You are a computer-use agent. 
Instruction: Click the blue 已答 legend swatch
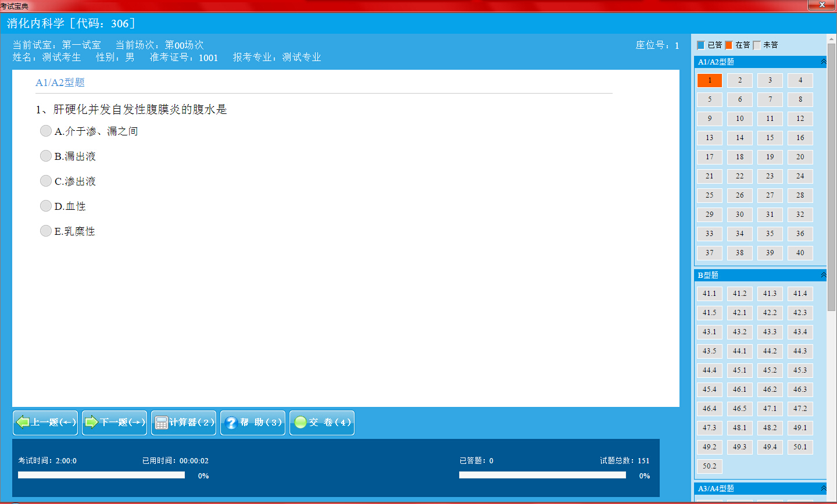coord(700,45)
